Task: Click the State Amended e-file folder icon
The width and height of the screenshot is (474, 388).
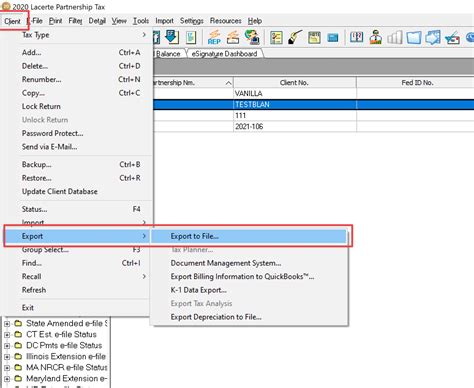Action: click(x=18, y=323)
